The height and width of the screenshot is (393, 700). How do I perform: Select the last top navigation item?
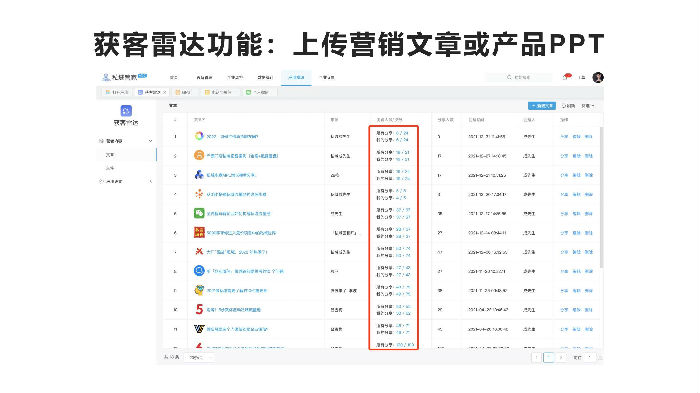[x=327, y=77]
